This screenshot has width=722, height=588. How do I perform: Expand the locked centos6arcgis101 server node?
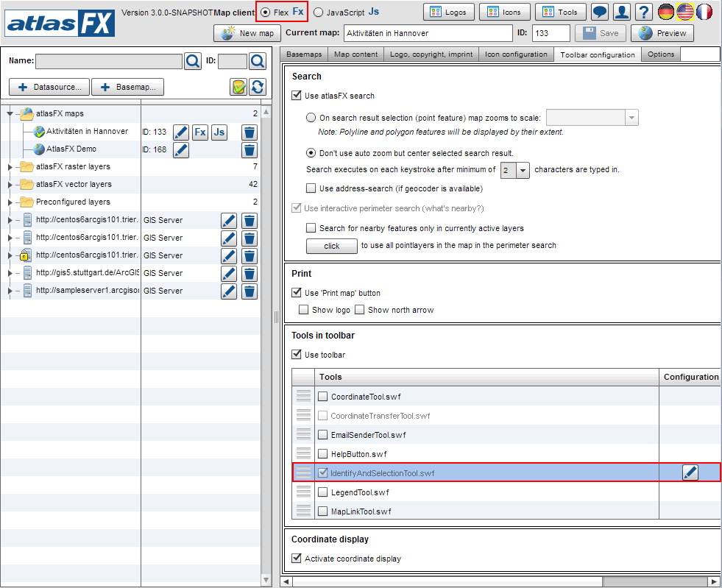pyautogui.click(x=10, y=255)
